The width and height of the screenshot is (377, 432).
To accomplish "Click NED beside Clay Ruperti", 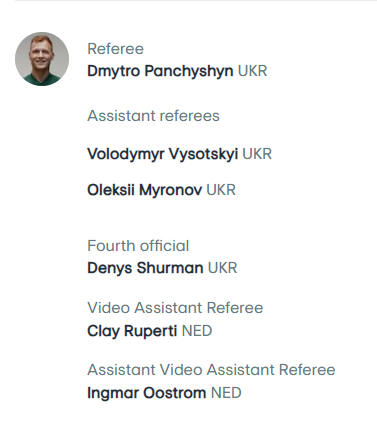I will [197, 331].
